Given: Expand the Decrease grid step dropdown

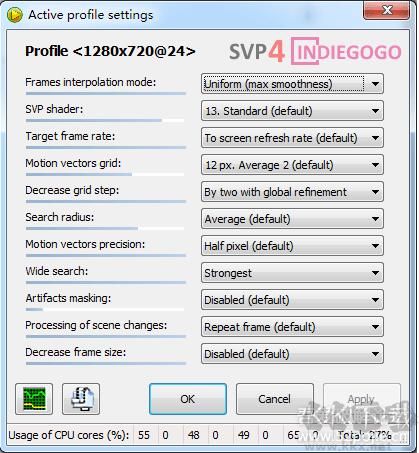Looking at the screenshot, I should [292, 192].
